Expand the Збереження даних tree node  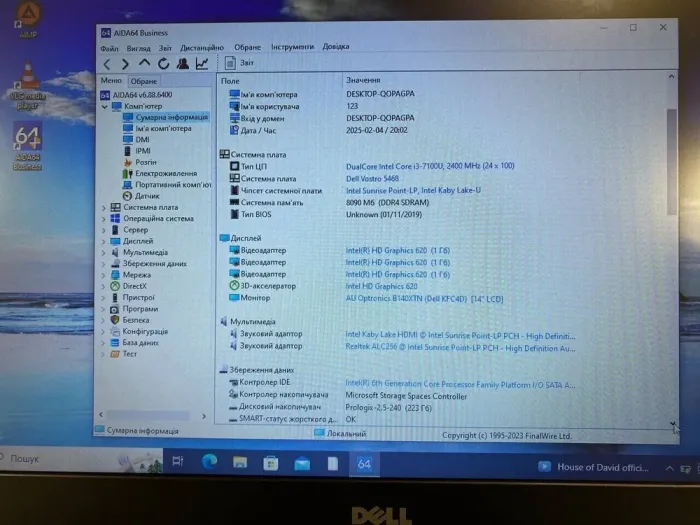[x=104, y=264]
